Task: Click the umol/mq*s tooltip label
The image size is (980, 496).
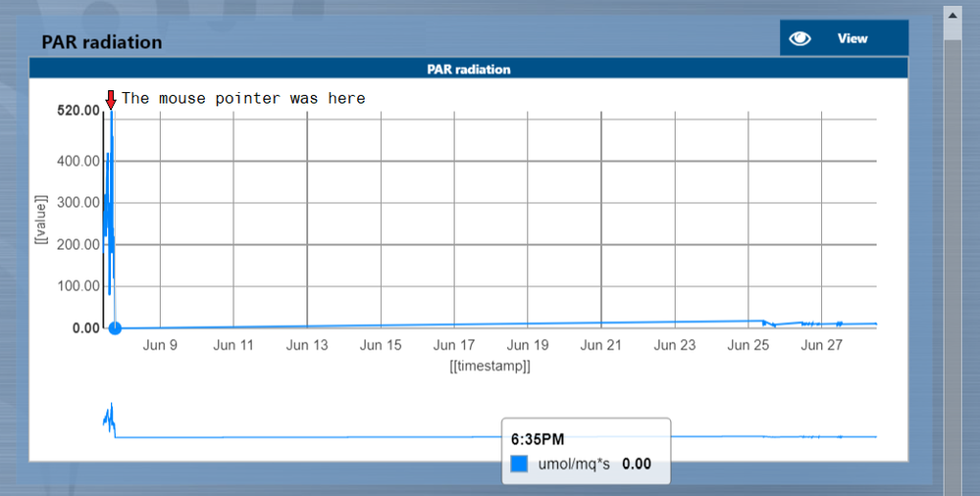Action: (x=574, y=464)
